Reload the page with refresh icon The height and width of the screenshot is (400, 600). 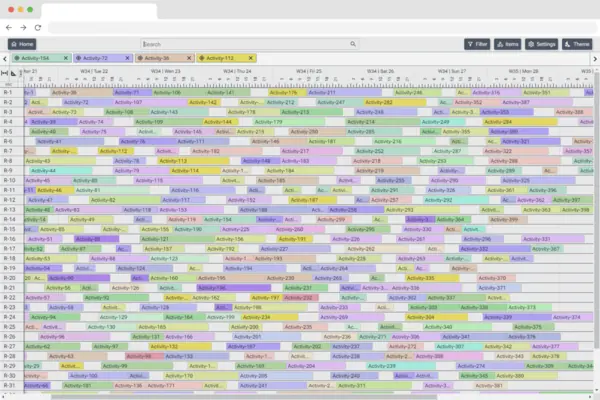click(x=38, y=28)
